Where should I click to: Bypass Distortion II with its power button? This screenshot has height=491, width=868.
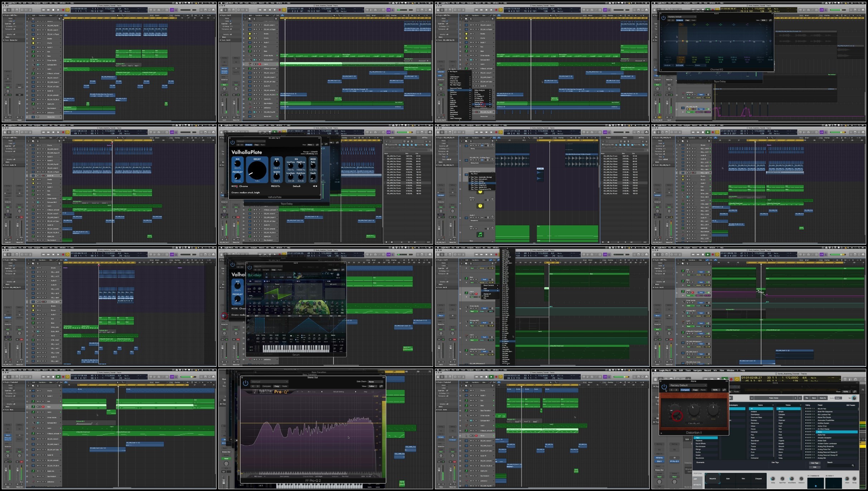coord(664,387)
